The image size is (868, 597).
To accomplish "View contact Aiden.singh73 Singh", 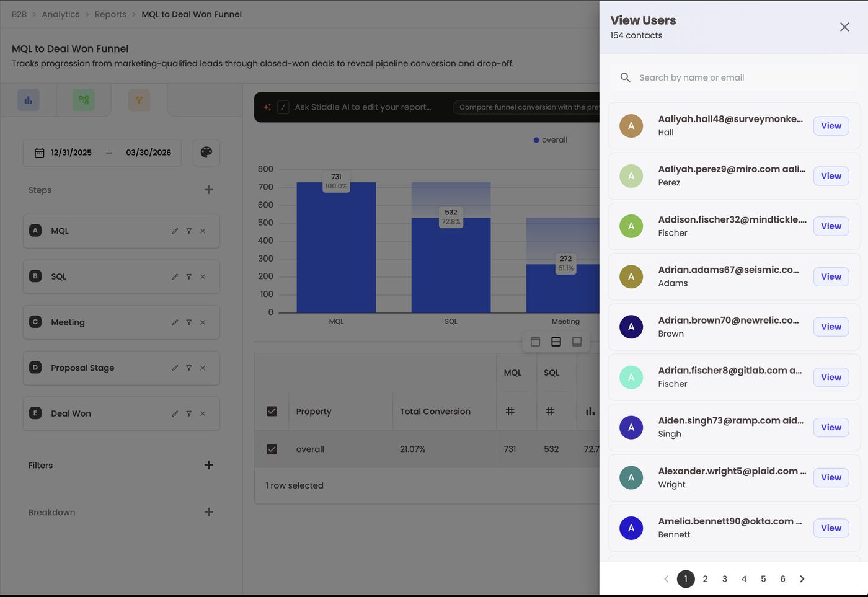I will [831, 427].
